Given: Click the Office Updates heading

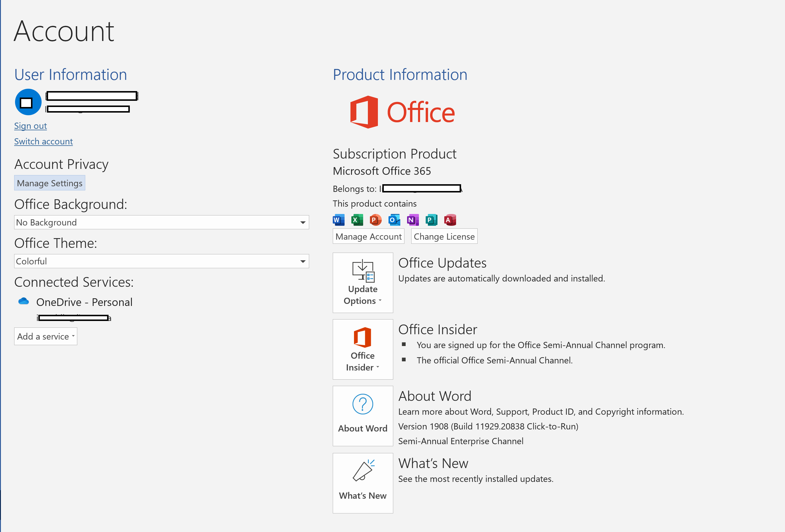Looking at the screenshot, I should (x=442, y=263).
